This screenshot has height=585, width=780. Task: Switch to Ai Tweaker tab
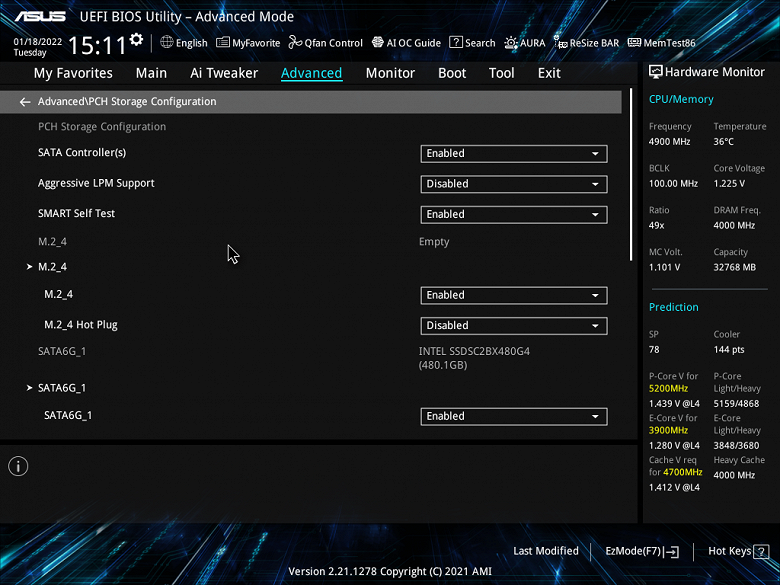(x=224, y=73)
